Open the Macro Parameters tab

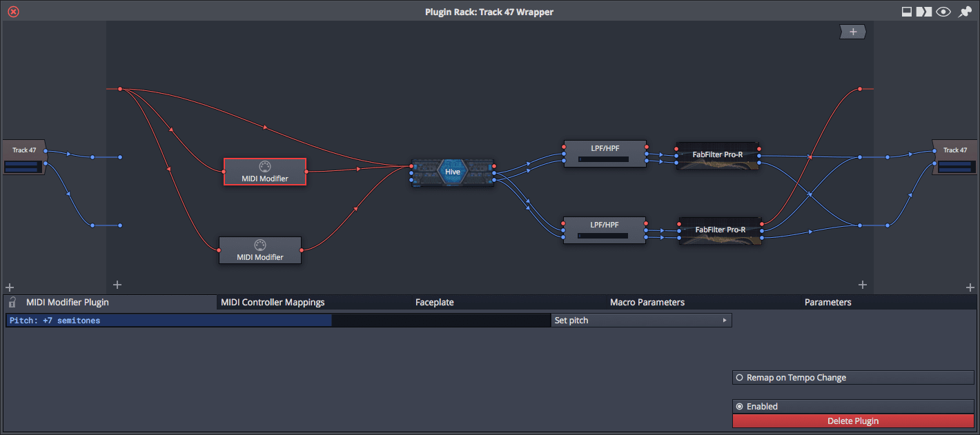click(x=647, y=303)
